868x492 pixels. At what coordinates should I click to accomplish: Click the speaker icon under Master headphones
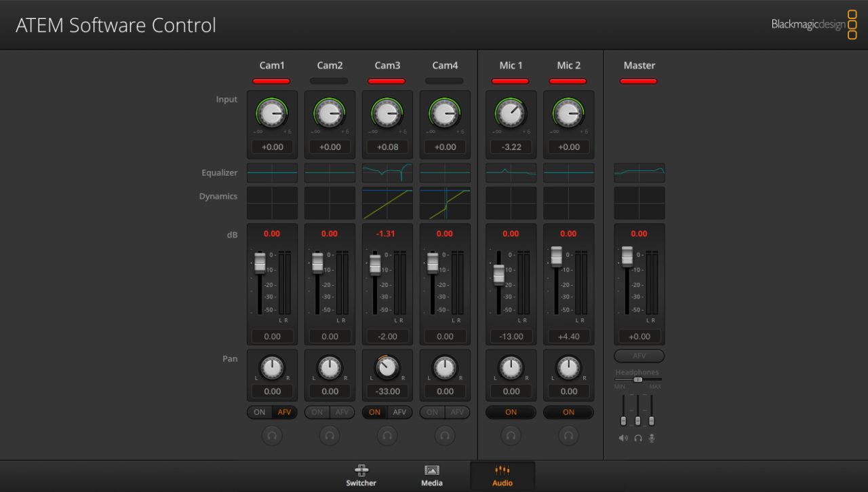click(x=623, y=438)
